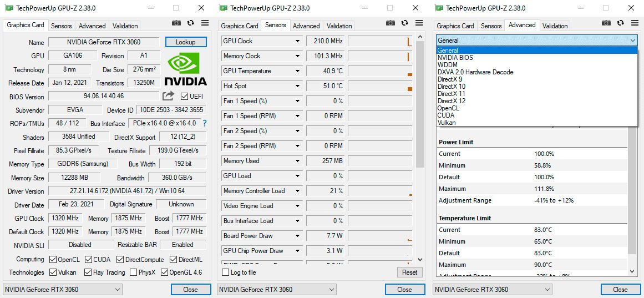Screen dimensions: 644x298
Task: Select CUDA from Advanced dropdown list
Action: tap(536, 115)
